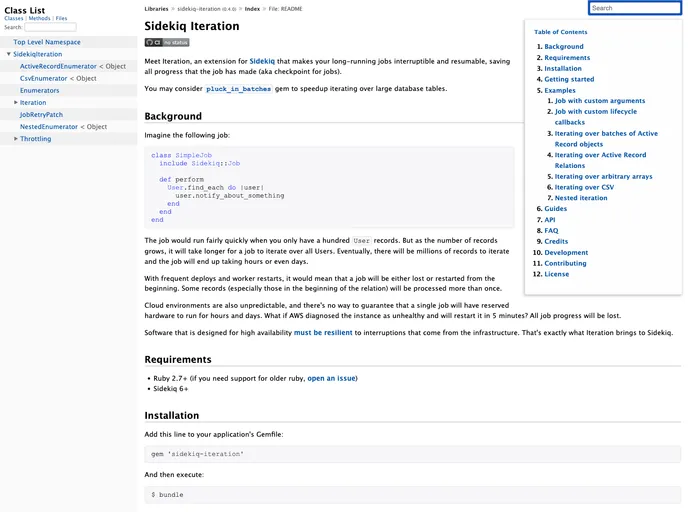688x512 pixels.
Task: Follow the 'must be resilient' link
Action: point(323,332)
